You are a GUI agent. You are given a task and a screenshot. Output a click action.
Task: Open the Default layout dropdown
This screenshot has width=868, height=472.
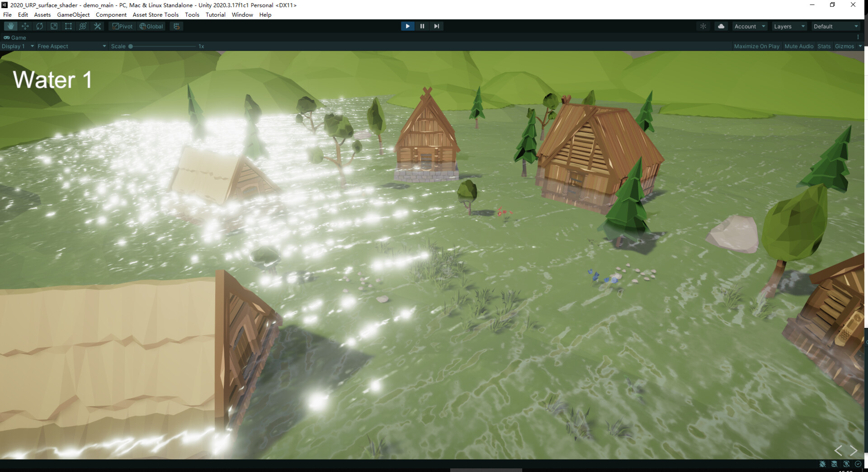[834, 26]
